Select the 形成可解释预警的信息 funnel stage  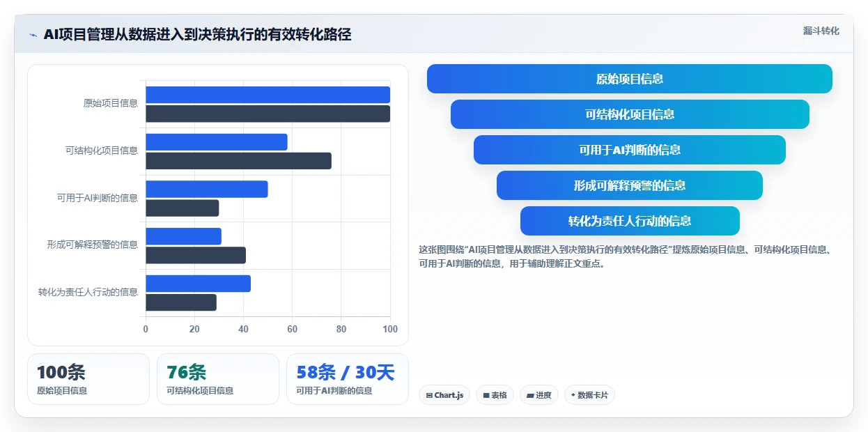(x=630, y=185)
